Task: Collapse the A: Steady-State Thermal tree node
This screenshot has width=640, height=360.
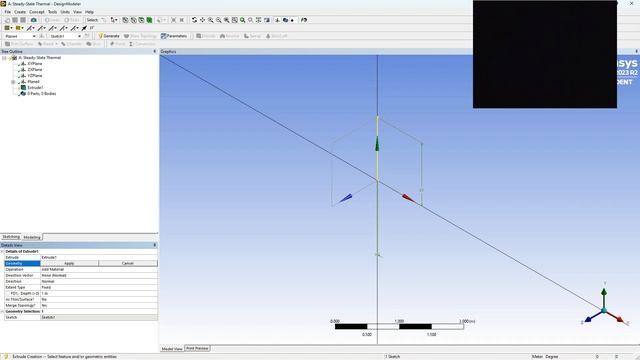Action: coord(4,58)
